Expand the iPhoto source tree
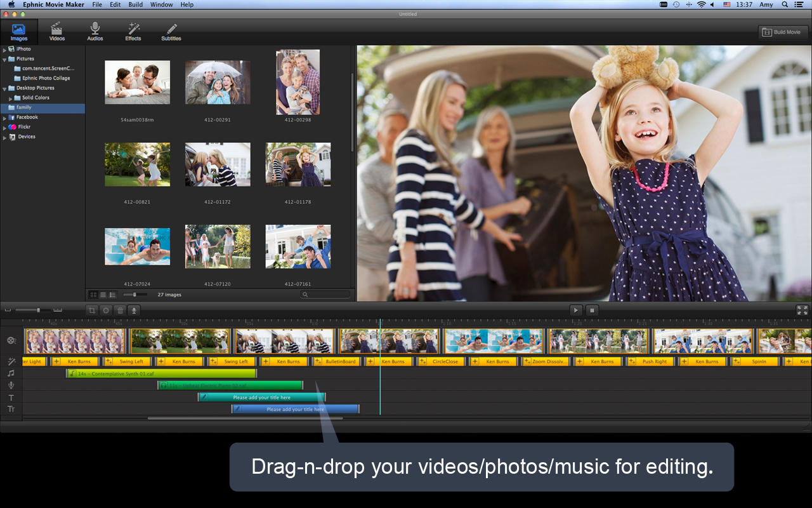This screenshot has height=508, width=812. pos(4,50)
